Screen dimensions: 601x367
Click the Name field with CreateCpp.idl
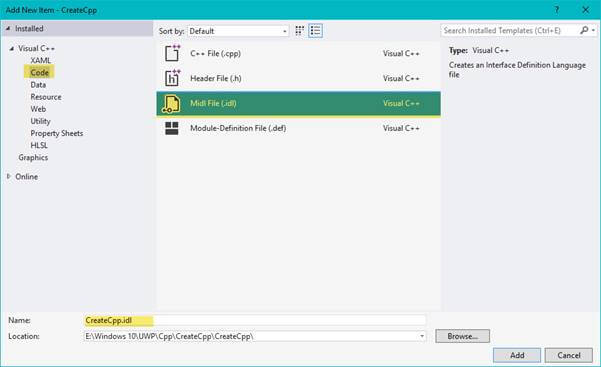[255, 320]
